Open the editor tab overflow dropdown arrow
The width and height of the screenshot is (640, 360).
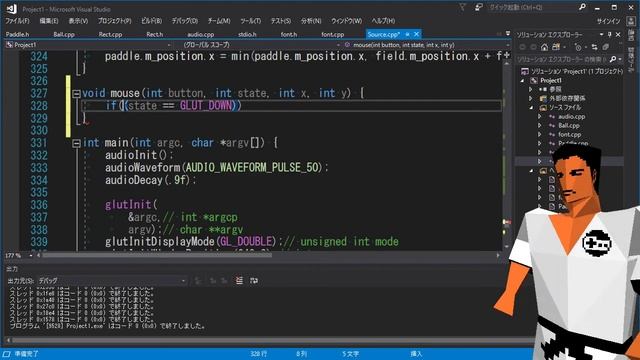coord(508,34)
